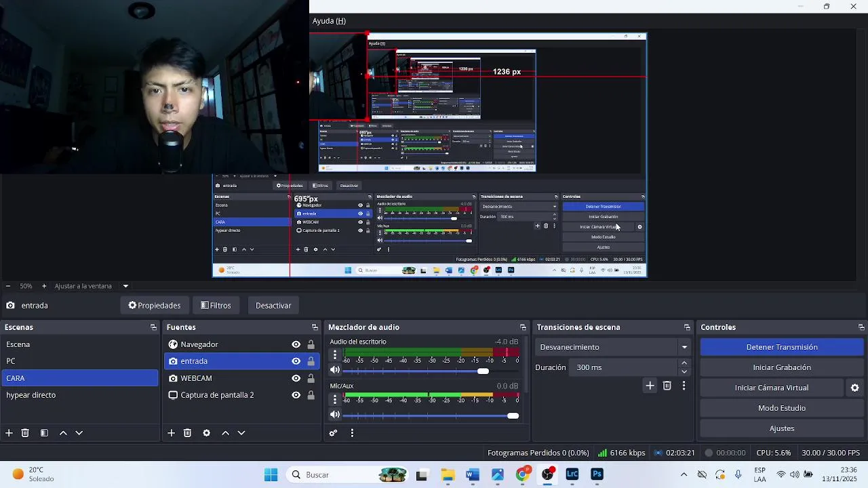Open Propiedades for the entrada source

(155, 306)
